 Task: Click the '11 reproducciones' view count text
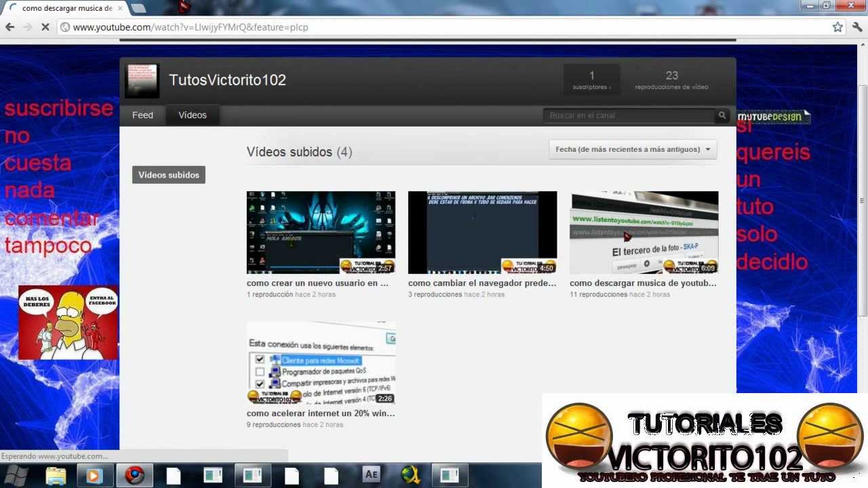(x=599, y=295)
